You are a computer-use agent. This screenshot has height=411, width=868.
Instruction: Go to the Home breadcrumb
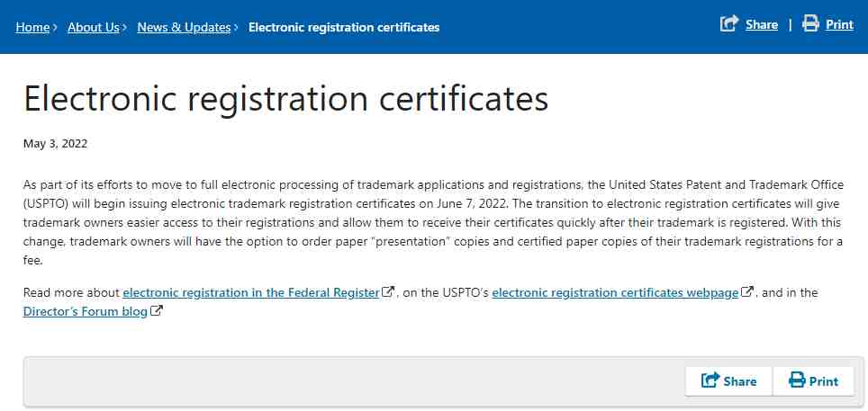tap(32, 27)
